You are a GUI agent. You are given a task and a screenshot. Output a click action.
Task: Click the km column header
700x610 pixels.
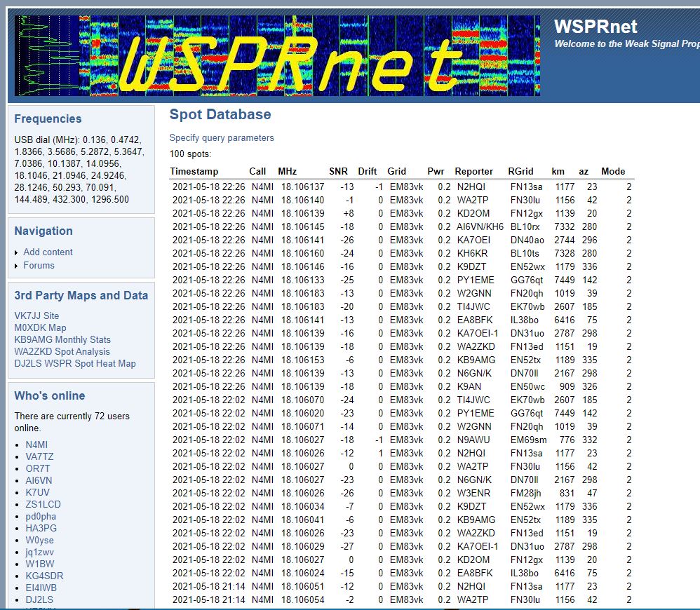558,171
